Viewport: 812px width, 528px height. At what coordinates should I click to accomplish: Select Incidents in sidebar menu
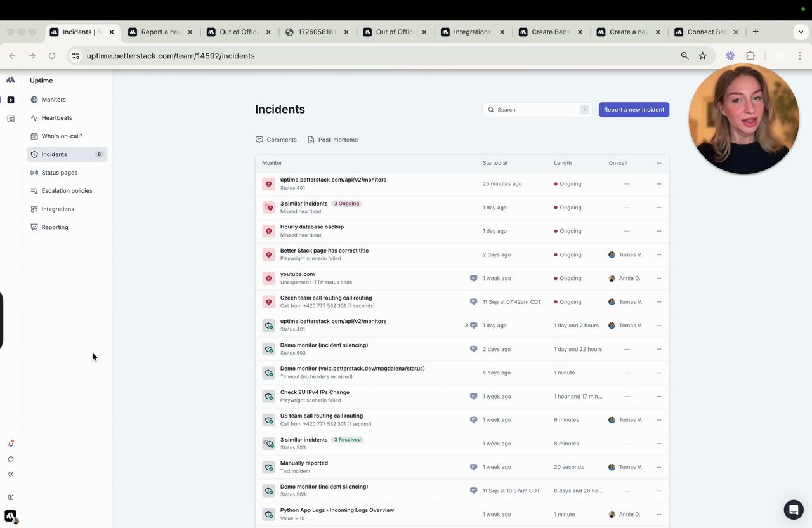67,154
